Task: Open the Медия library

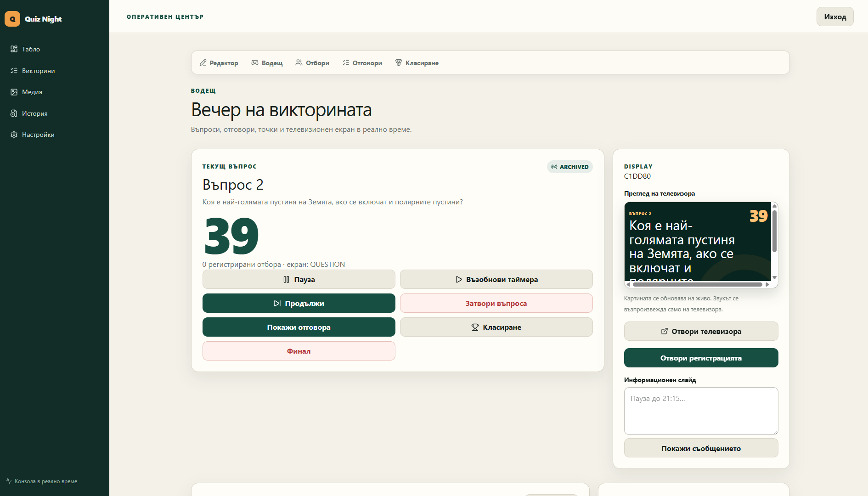Action: tap(55, 92)
